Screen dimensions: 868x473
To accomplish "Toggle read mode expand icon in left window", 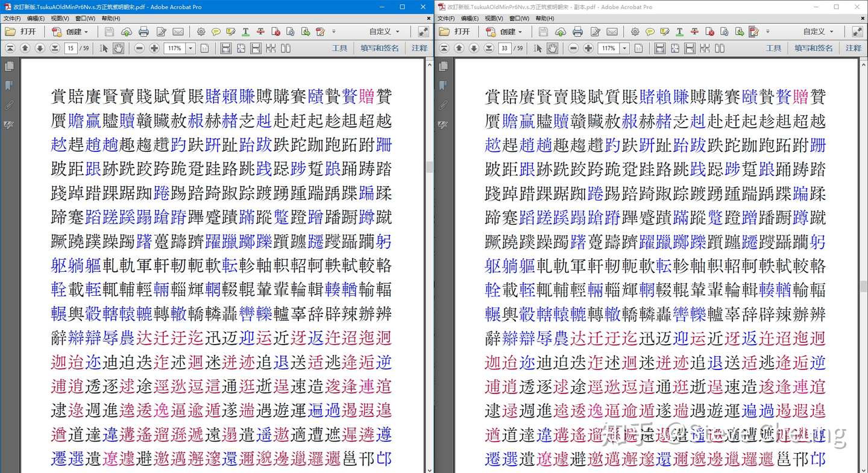I will pyautogui.click(x=423, y=32).
